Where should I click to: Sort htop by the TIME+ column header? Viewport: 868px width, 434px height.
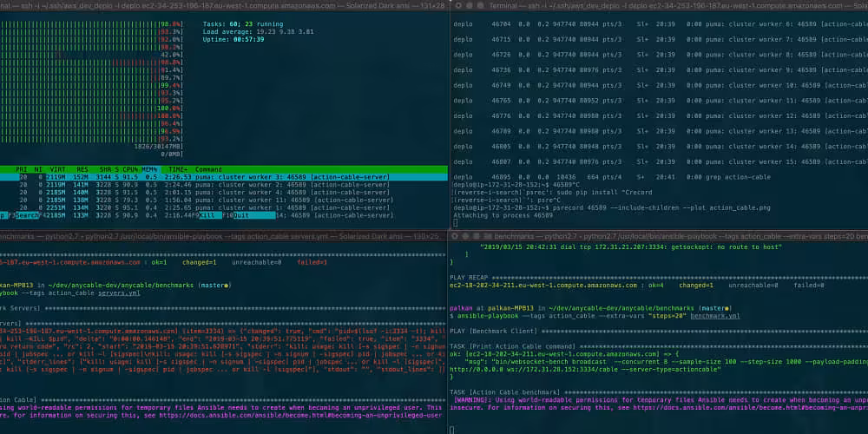pyautogui.click(x=178, y=169)
